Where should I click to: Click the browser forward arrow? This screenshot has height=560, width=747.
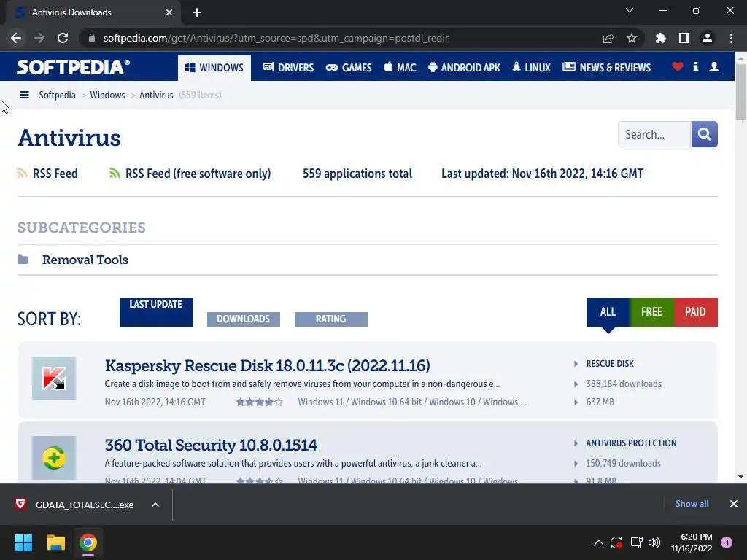[39, 38]
